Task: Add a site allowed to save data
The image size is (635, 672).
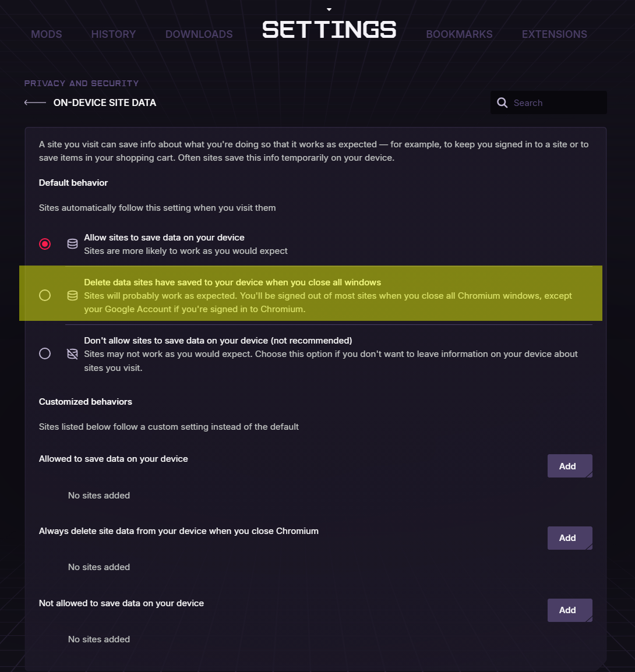Action: click(570, 466)
